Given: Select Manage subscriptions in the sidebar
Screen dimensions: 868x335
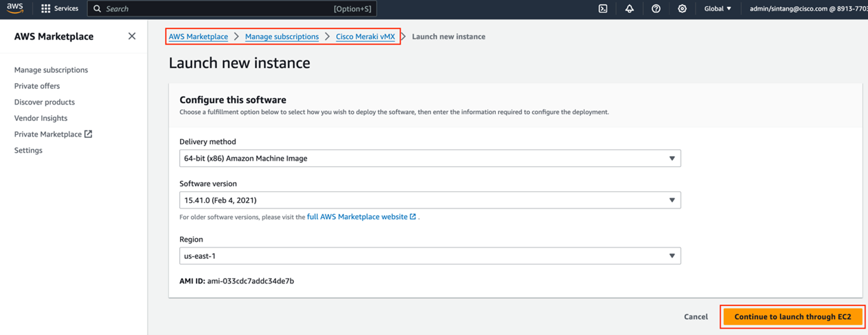Looking at the screenshot, I should [x=51, y=70].
